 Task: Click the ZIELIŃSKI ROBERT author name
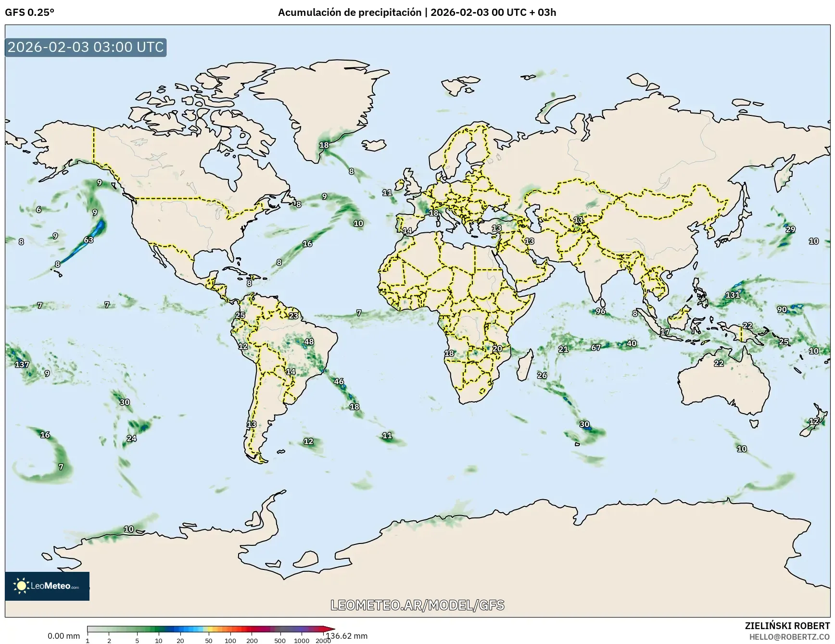[787, 626]
